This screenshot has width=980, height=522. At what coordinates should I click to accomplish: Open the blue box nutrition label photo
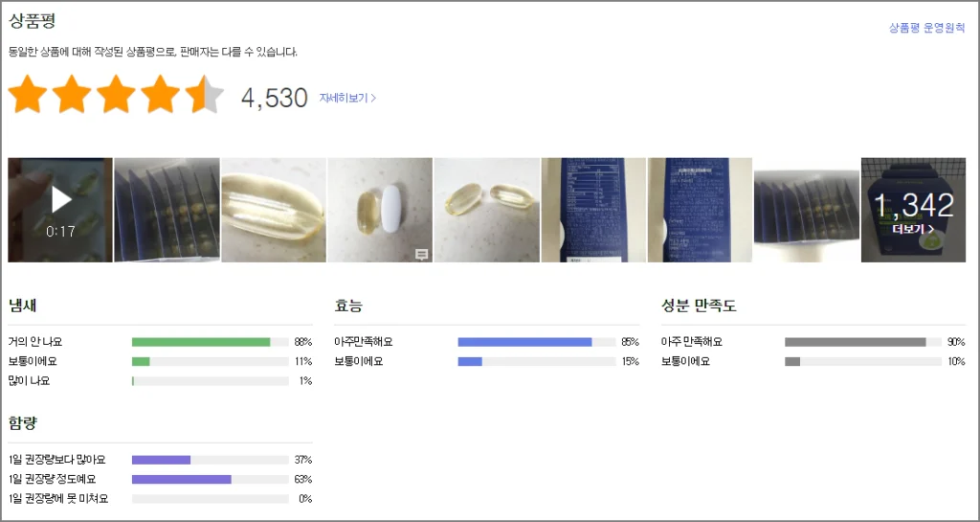pyautogui.click(x=593, y=210)
